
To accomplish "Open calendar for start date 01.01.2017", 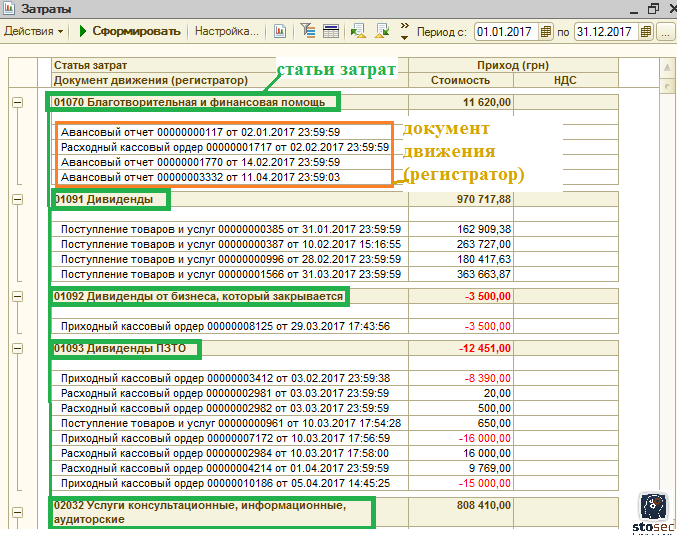I will (546, 32).
